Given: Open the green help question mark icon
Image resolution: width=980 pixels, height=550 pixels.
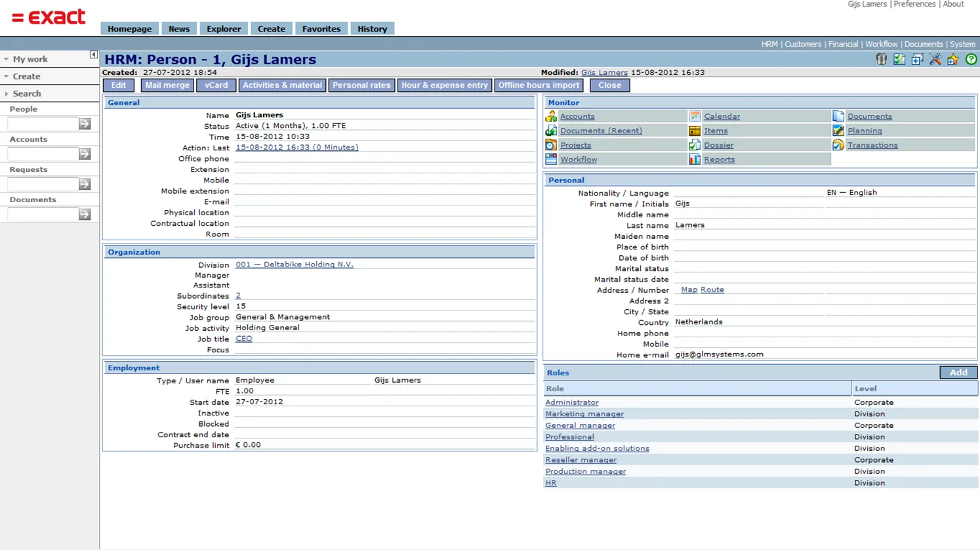Looking at the screenshot, I should coord(971,60).
